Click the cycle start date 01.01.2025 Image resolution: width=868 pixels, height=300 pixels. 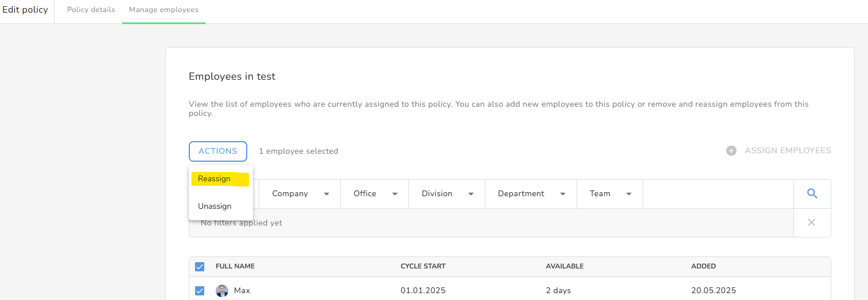click(x=423, y=291)
